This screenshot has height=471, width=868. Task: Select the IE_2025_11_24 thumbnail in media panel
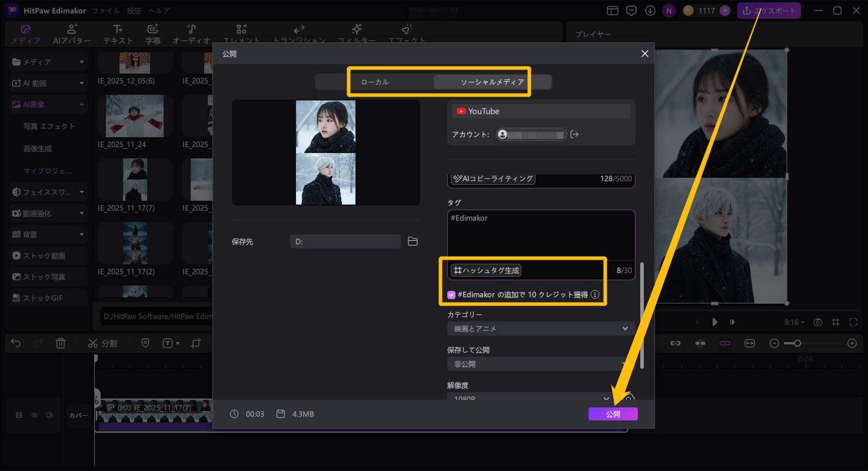pyautogui.click(x=135, y=116)
